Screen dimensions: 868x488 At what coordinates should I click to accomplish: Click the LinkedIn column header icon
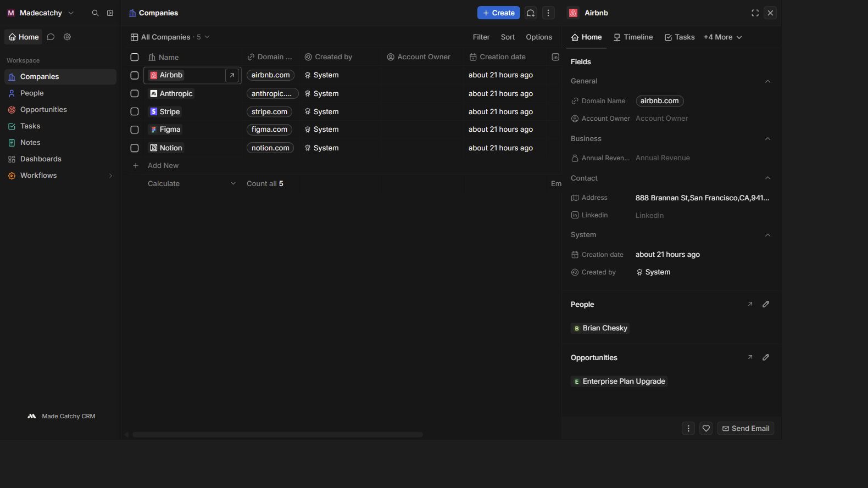(x=555, y=57)
